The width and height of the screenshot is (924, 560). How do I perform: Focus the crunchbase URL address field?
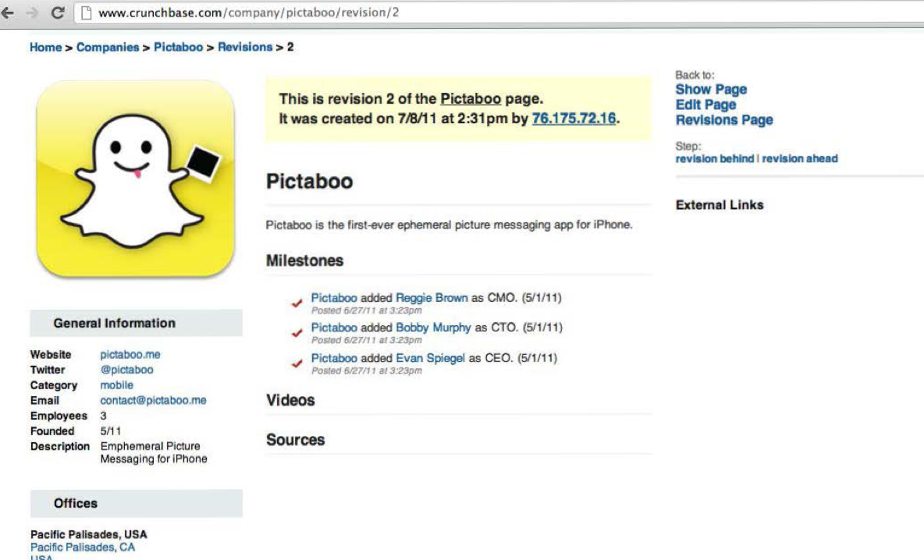tap(312, 12)
